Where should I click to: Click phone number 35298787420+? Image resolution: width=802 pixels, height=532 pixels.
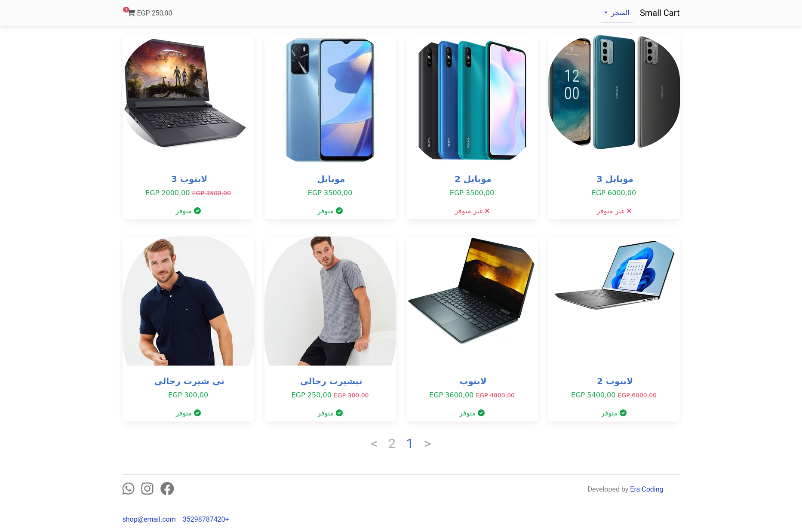(206, 519)
